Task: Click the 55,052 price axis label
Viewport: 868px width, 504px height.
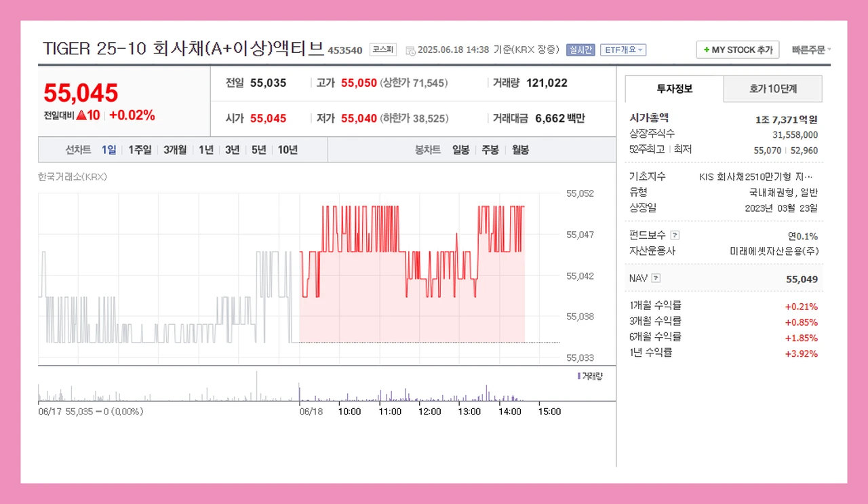Action: (x=580, y=193)
